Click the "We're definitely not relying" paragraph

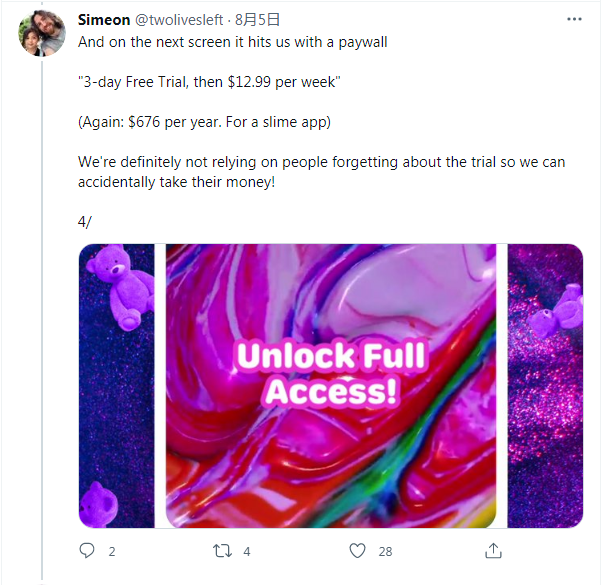[x=321, y=171]
